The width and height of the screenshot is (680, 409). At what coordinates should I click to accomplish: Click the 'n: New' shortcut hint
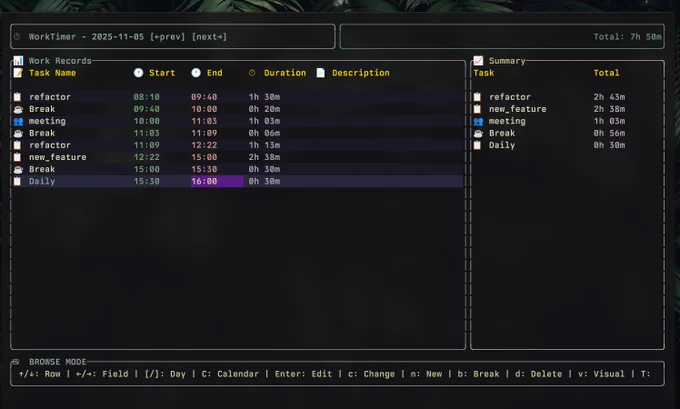(426, 374)
